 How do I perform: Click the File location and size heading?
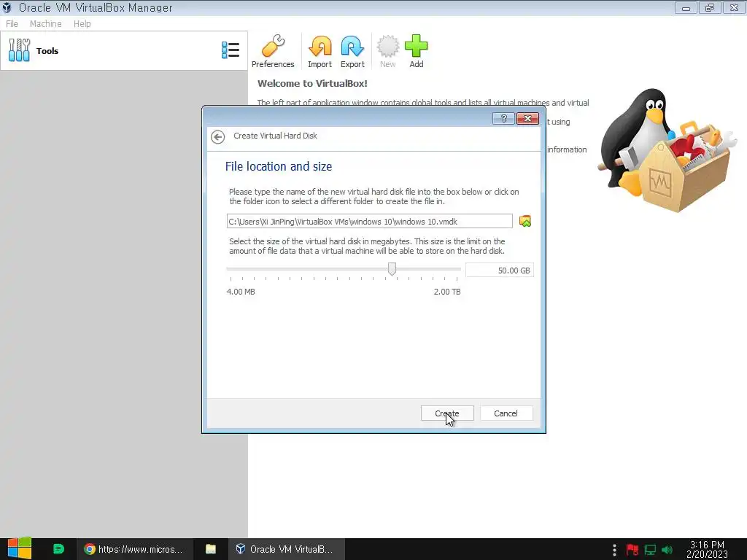(279, 166)
